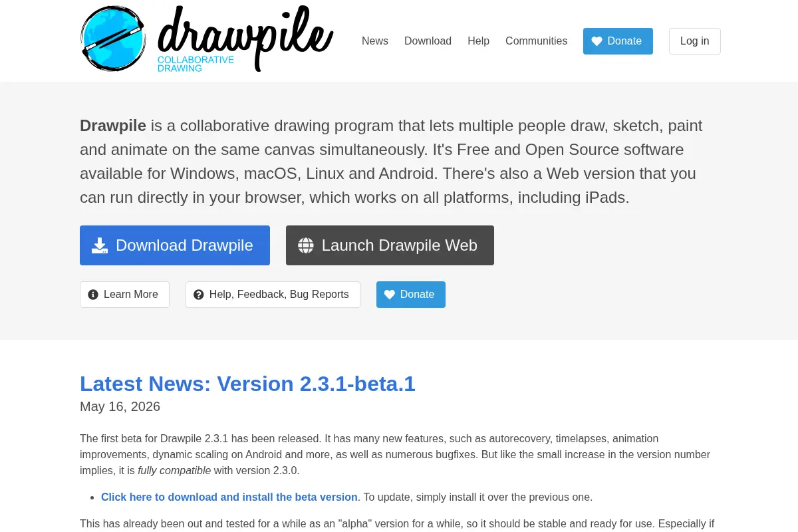
Task: Follow the download and install beta version link
Action: point(229,497)
